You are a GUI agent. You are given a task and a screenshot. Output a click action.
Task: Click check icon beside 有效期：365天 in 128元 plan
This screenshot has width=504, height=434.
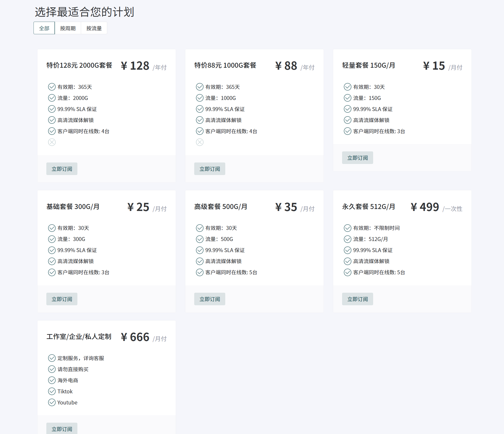pos(52,87)
